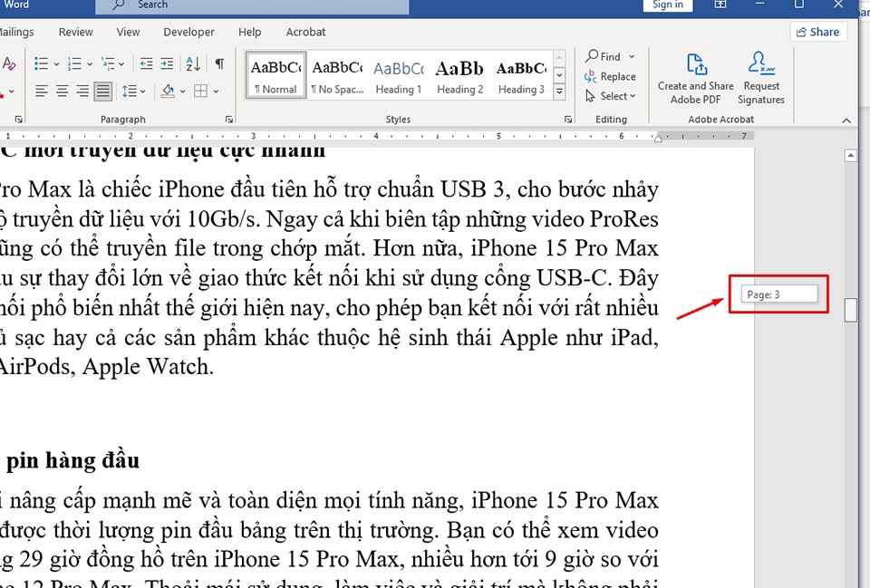Viewport: 870px width, 588px height.
Task: Align text right
Action: 82,91
